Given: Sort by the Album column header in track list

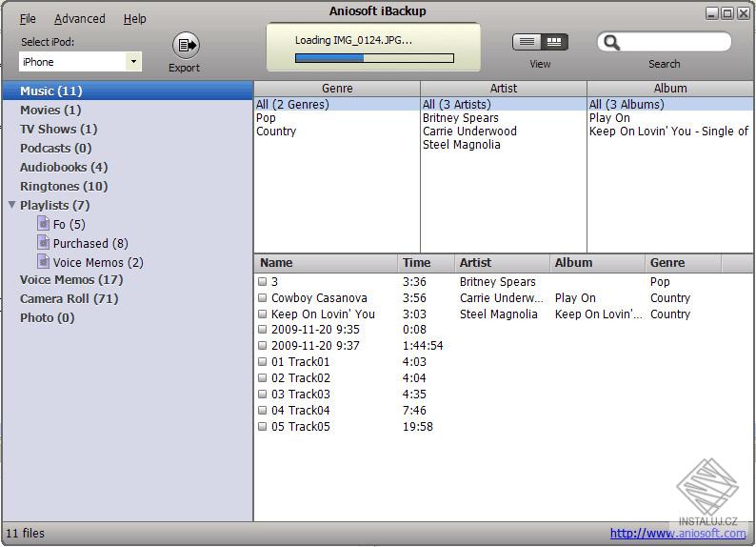Looking at the screenshot, I should 597,263.
